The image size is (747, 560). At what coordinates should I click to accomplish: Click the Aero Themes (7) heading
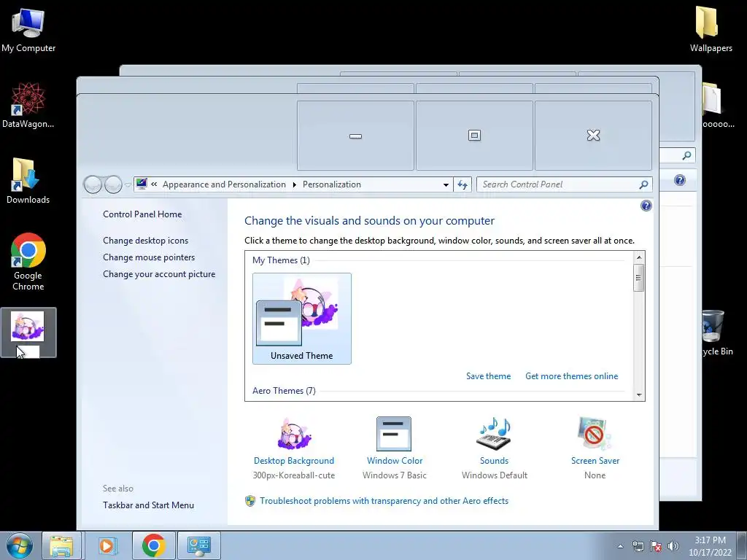pyautogui.click(x=284, y=391)
